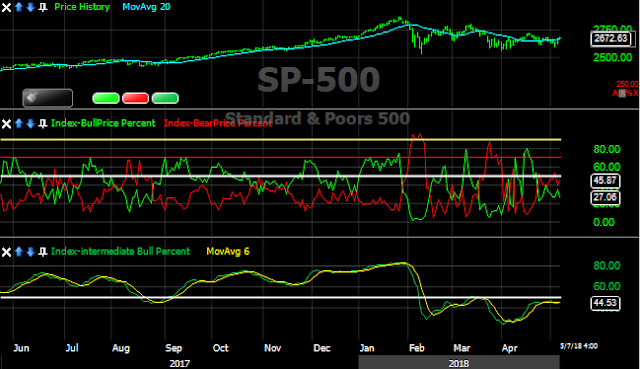This screenshot has width=640, height=369.
Task: Click the 0.00 label in the middle pane
Action: tap(604, 222)
